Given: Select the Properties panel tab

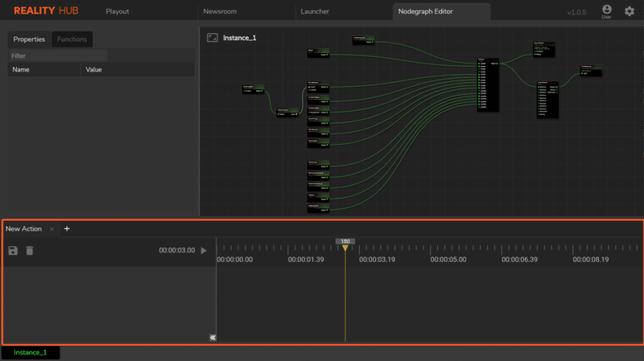Looking at the screenshot, I should (29, 39).
